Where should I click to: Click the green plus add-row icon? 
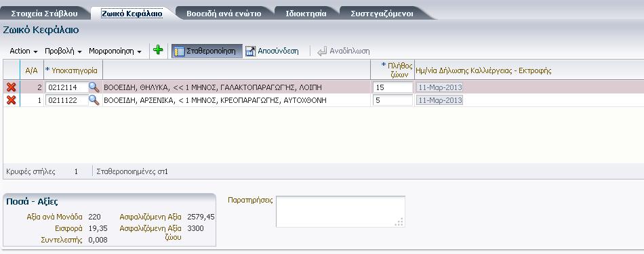(x=158, y=51)
